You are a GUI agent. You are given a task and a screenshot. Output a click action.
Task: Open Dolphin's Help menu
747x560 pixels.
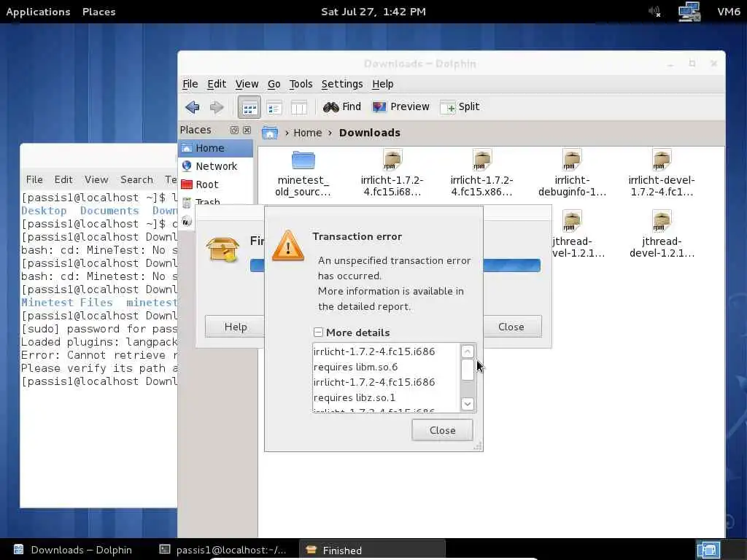[x=382, y=85]
